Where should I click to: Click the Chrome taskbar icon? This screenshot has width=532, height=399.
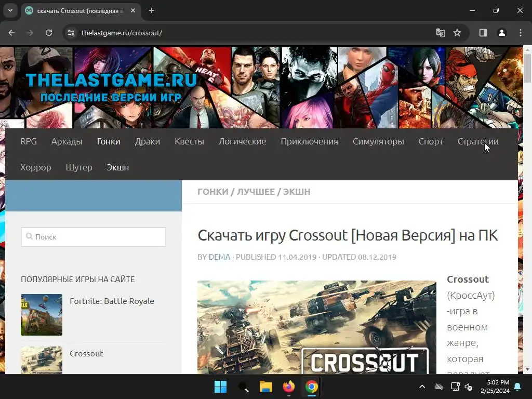point(312,387)
